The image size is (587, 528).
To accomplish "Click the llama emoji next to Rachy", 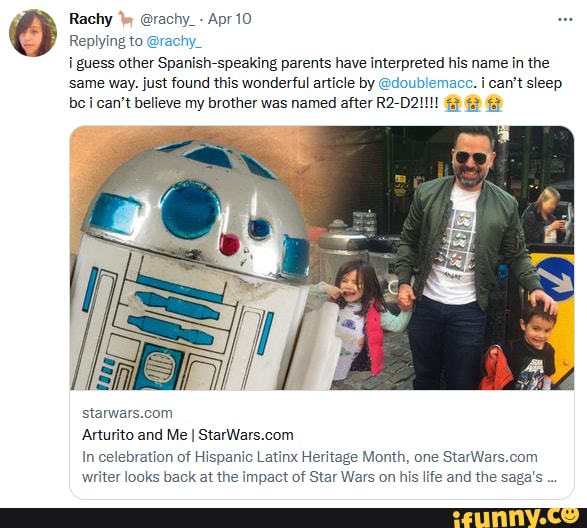I will tap(126, 19).
